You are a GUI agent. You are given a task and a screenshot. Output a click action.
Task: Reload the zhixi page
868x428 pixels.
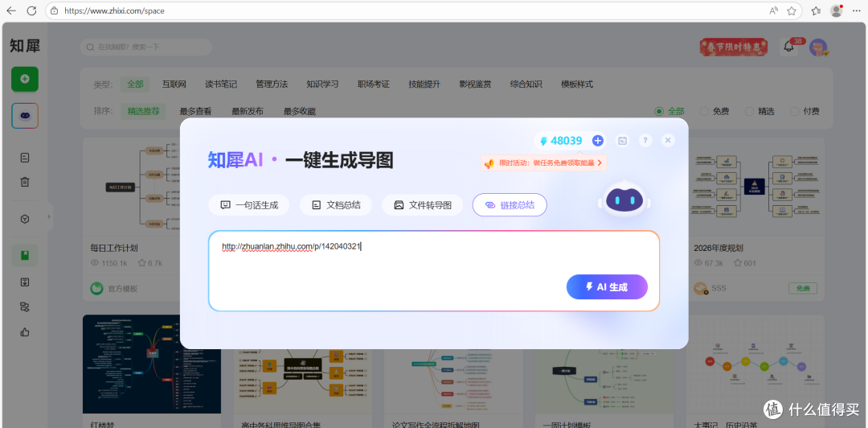click(x=31, y=10)
